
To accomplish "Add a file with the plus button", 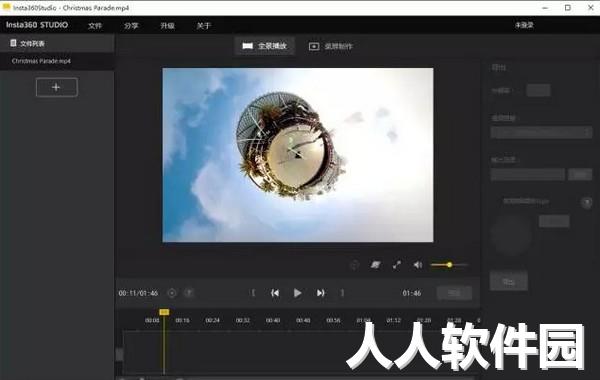I will tap(57, 87).
